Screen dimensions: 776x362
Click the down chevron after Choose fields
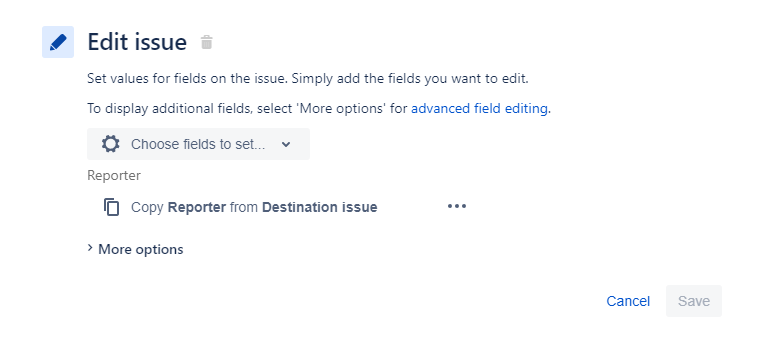pos(286,145)
